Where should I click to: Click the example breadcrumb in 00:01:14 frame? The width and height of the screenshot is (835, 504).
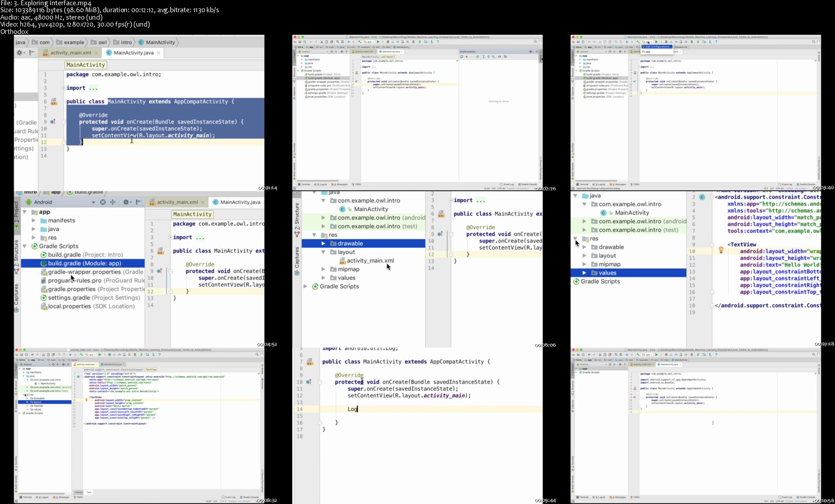(x=70, y=42)
